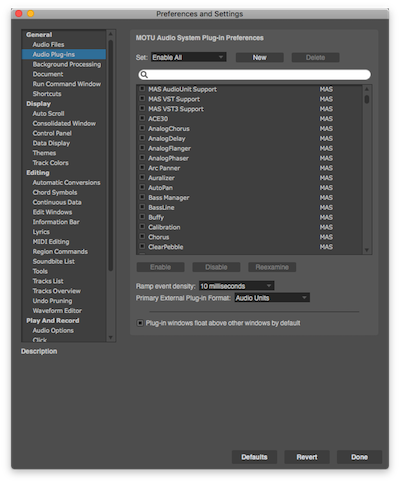Open Consolidated Window preferences
Viewport: 400px width, 483px height.
(64, 123)
